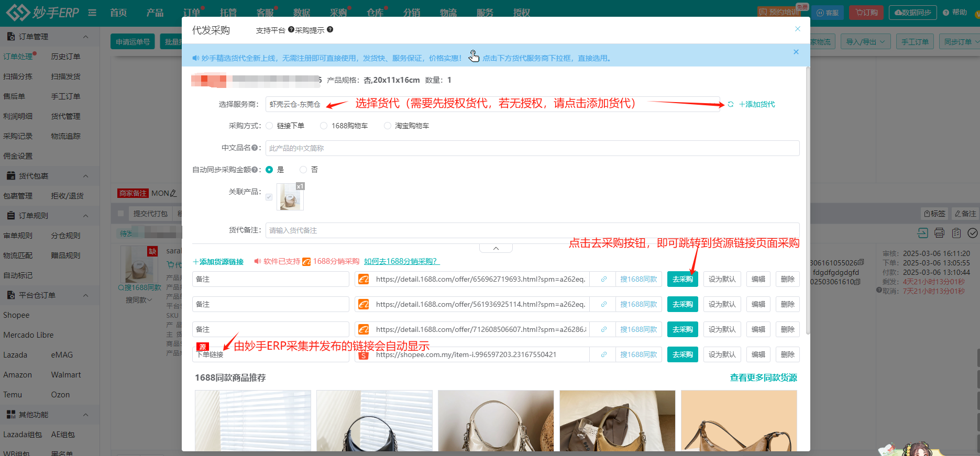Click the help icon next to 中文品名
This screenshot has height=456, width=980.
tap(255, 148)
